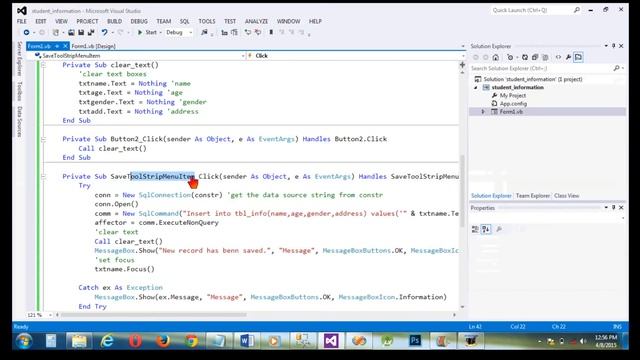This screenshot has width=640, height=360.
Task: Switch to Form1.vb [Design] tab
Action: click(93, 46)
